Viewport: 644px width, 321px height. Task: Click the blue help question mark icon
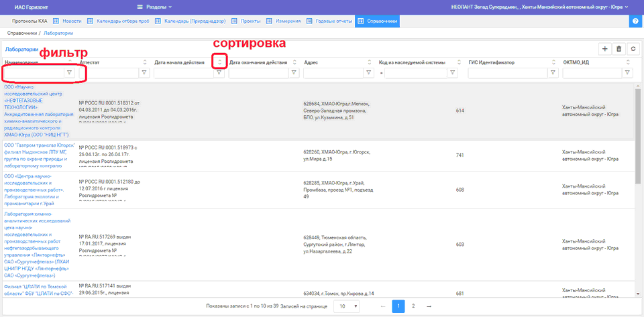[x=635, y=21]
